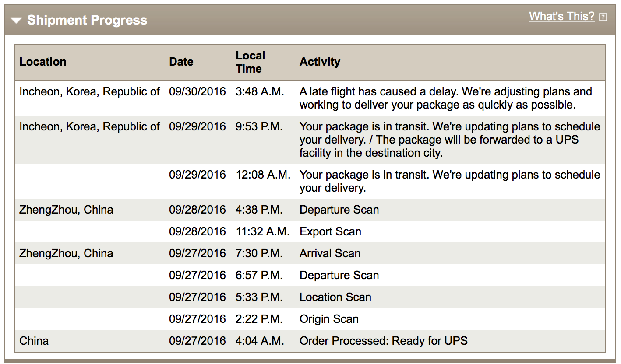Click the 12:08 A.M. in transit activity
Image resolution: width=621 pixels, height=364 pixels.
(450, 181)
